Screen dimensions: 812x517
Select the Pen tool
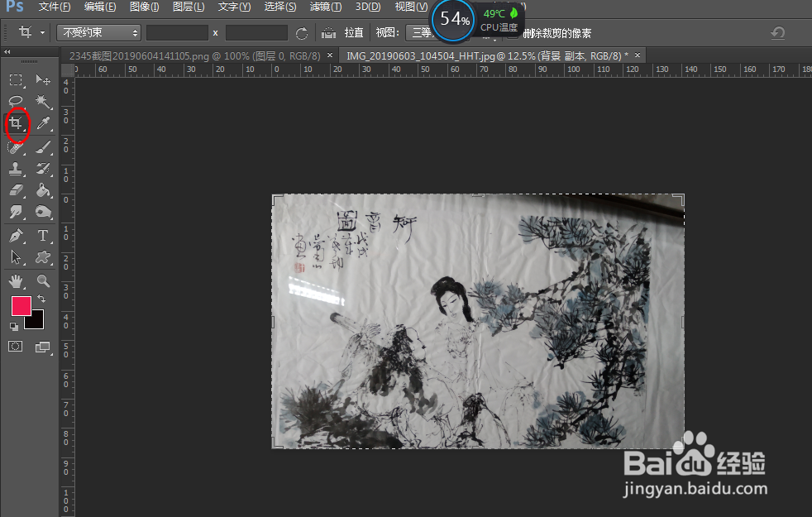coord(16,236)
